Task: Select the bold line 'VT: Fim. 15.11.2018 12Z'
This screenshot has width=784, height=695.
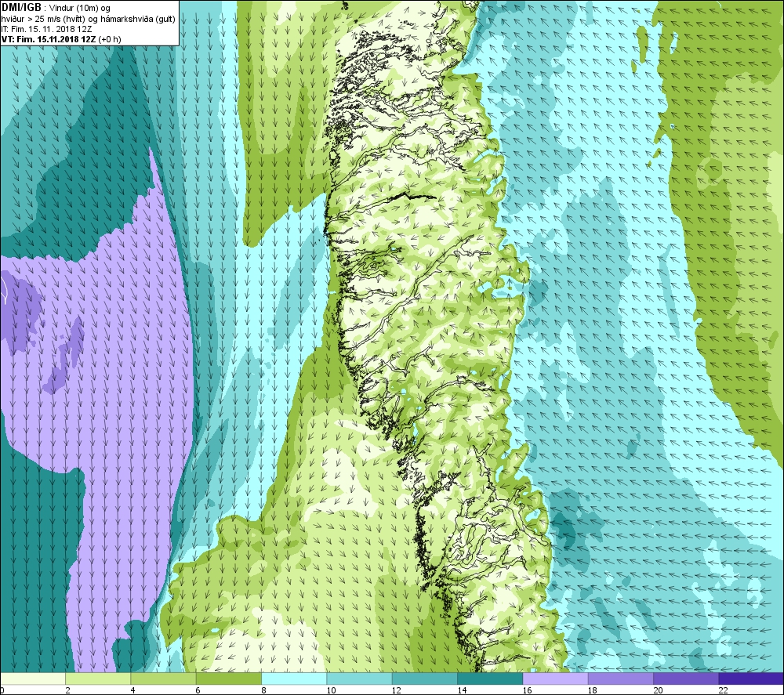Action: coord(49,39)
